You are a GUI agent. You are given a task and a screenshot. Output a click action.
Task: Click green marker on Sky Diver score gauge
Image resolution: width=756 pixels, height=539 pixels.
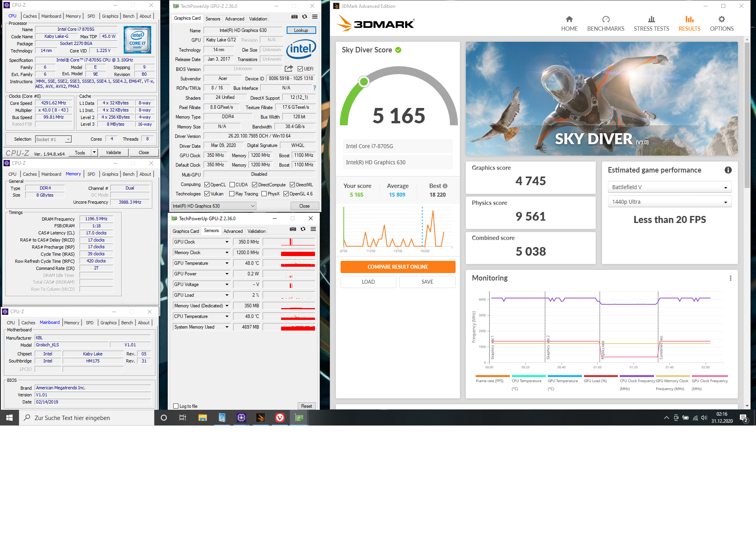click(364, 82)
